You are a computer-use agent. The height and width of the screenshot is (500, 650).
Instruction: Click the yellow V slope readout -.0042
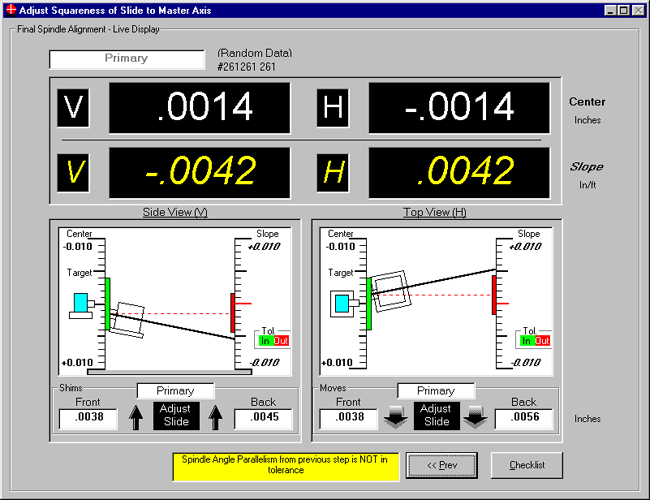coord(199,173)
